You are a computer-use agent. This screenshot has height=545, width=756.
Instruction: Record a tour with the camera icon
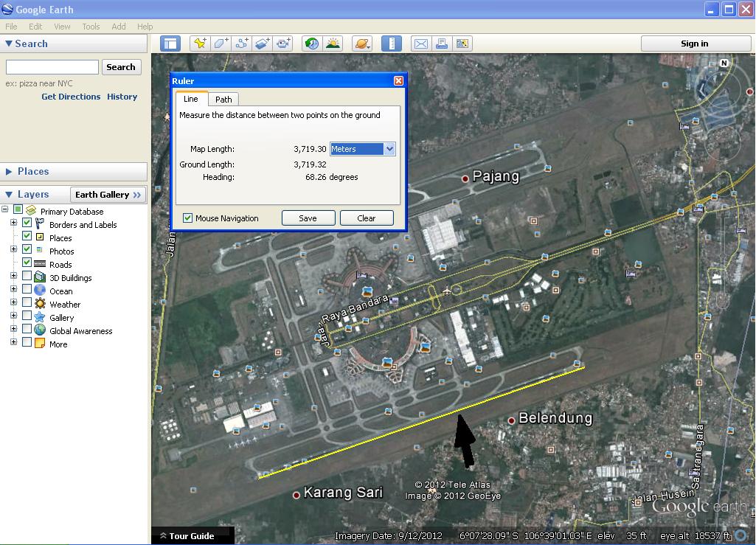[283, 44]
